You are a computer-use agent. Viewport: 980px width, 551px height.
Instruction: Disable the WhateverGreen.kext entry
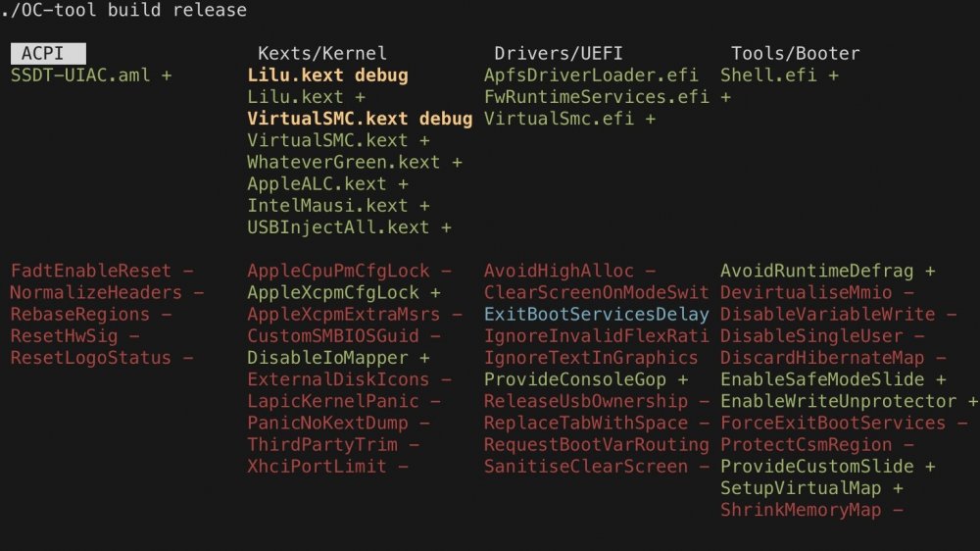coord(355,163)
